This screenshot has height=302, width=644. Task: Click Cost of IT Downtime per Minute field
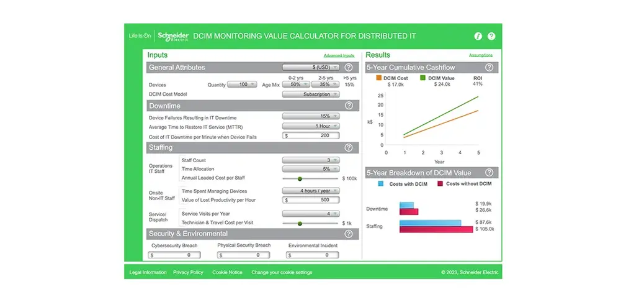(311, 135)
